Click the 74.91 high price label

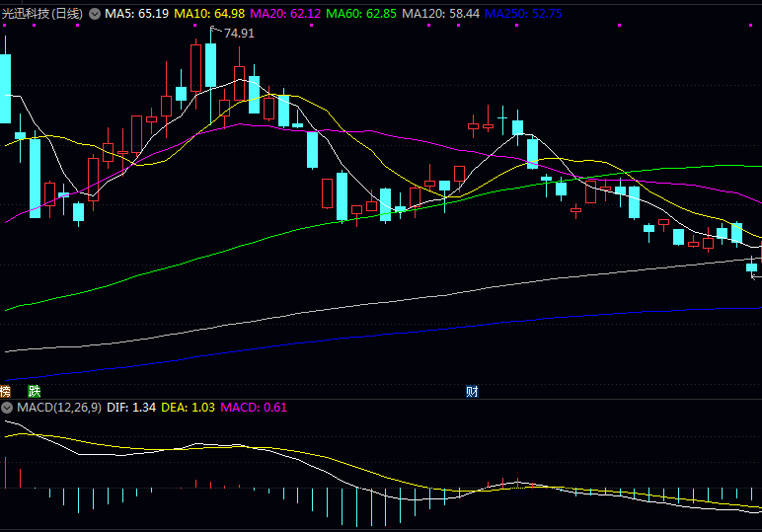tap(239, 34)
